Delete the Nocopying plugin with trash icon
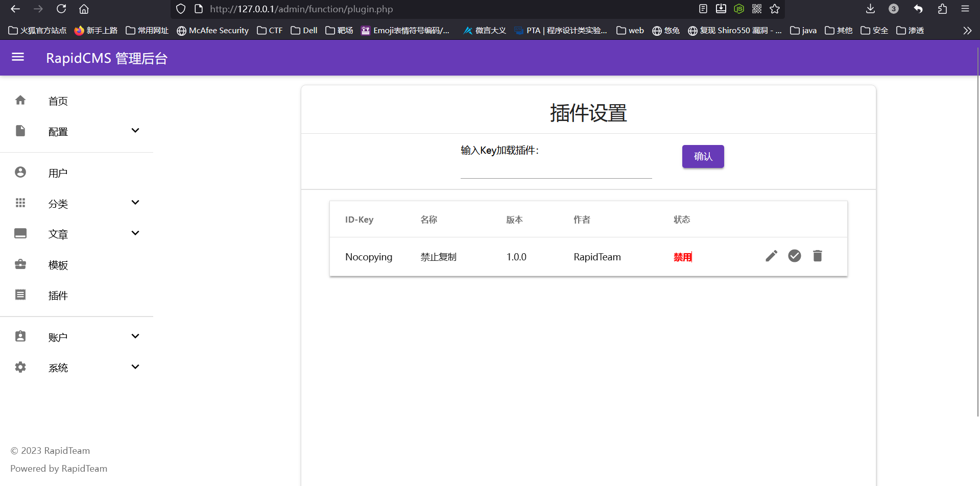Screen dimensions: 980x486 pos(817,256)
